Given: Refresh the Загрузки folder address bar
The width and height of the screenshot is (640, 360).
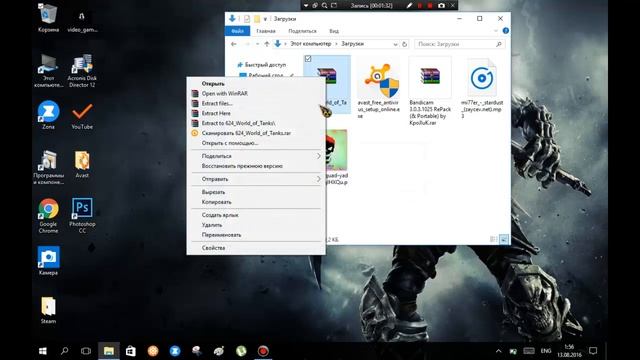Looking at the screenshot, I should click(x=404, y=44).
